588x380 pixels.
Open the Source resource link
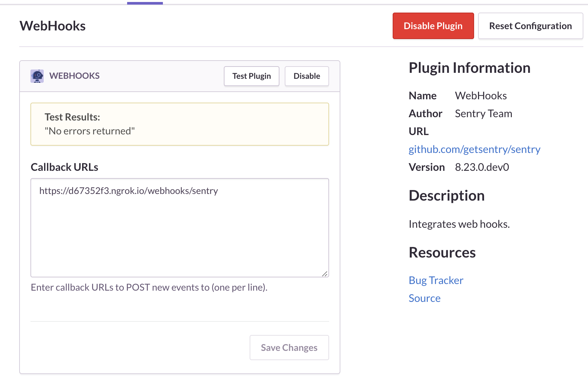click(424, 298)
